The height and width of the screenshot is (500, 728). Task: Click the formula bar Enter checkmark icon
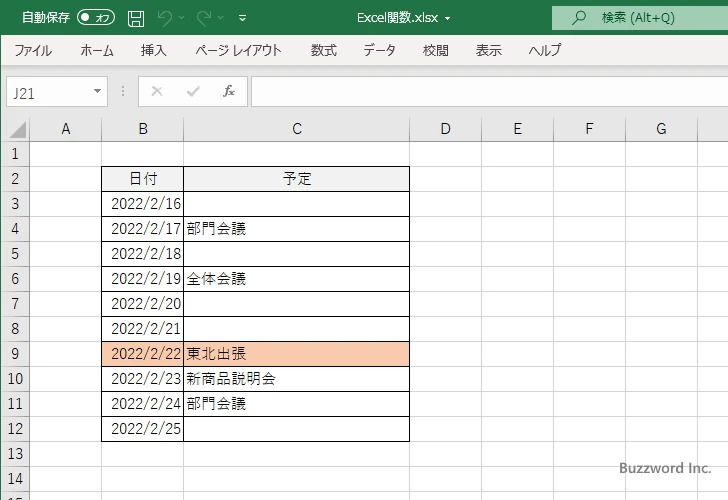point(193,91)
